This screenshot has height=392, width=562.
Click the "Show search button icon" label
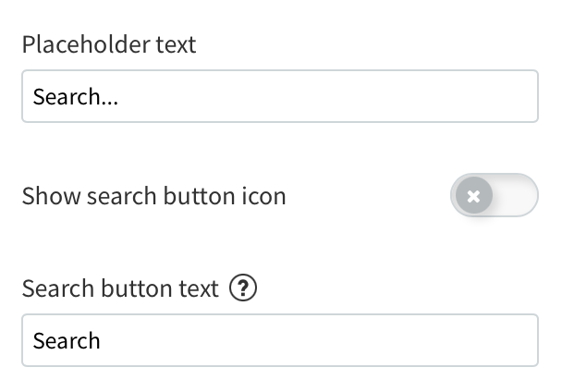click(x=153, y=196)
